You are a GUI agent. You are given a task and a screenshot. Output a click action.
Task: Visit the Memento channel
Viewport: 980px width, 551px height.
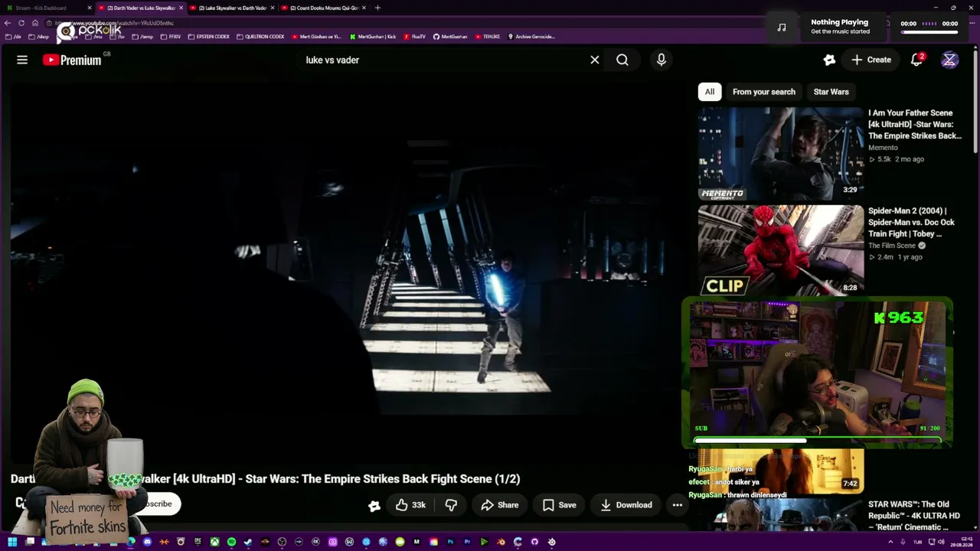coord(883,148)
